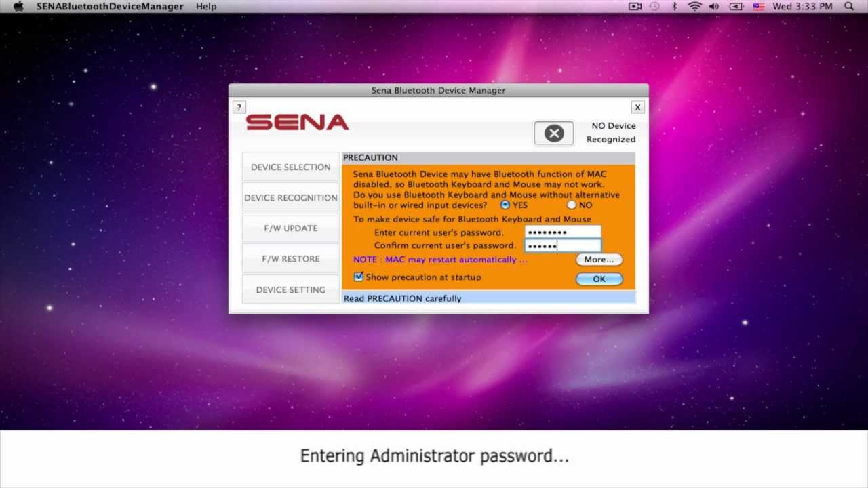Click the SENA logo
This screenshot has width=868, height=488.
point(297,123)
